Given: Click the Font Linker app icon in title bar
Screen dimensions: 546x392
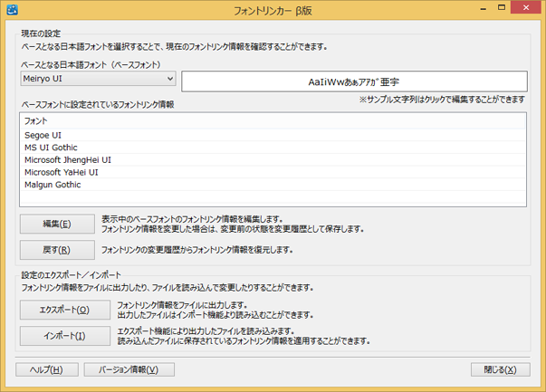Looking at the screenshot, I should (x=13, y=12).
